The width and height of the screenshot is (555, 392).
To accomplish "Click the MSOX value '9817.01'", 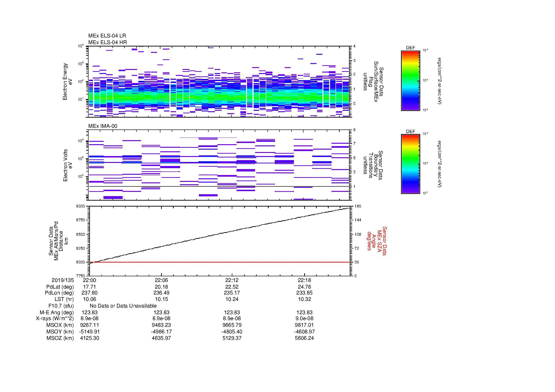I will click(304, 325).
